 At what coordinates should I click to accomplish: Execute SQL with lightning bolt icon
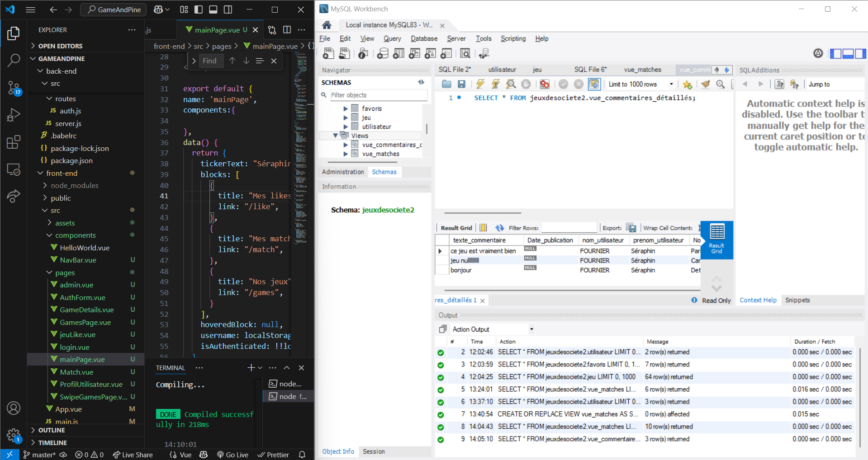pos(480,84)
